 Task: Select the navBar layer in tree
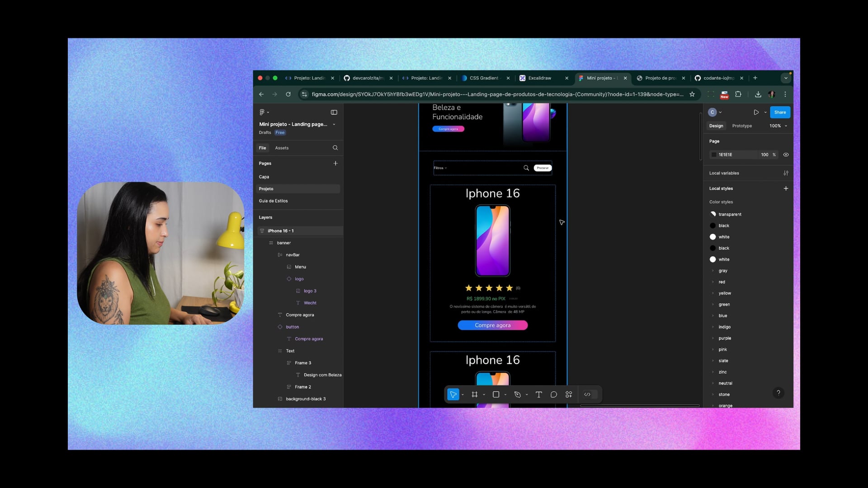(292, 255)
